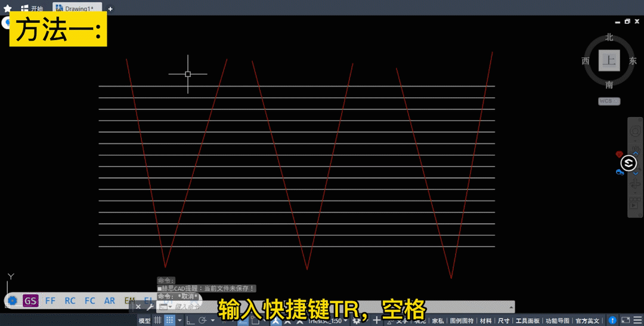644x326 pixels.
Task: Rotate view to 西 west on ViewCube
Action: coord(586,61)
